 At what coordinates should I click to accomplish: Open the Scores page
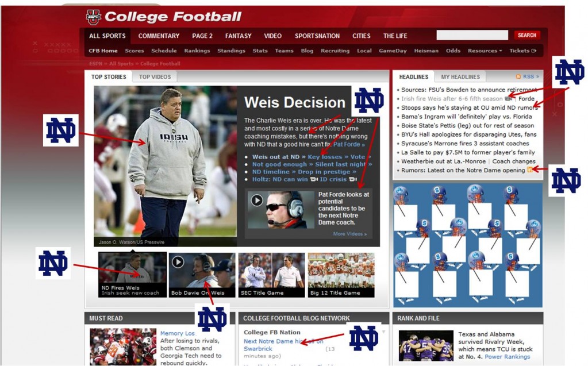134,51
